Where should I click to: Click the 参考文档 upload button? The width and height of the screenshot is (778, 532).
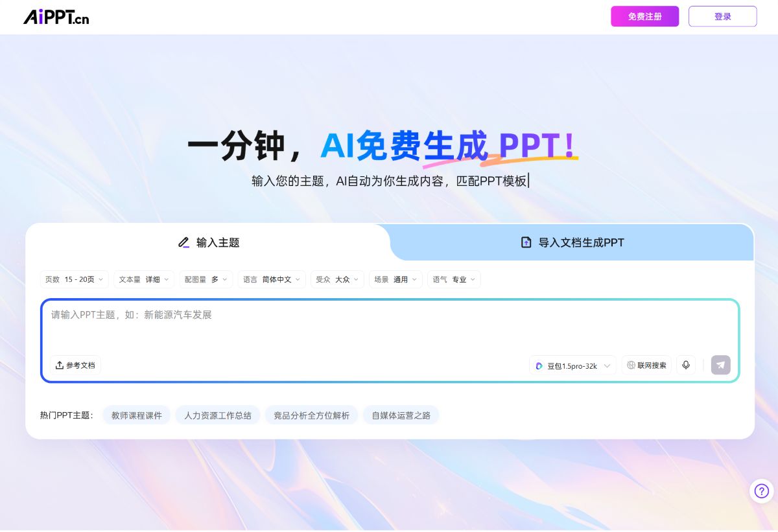[76, 365]
